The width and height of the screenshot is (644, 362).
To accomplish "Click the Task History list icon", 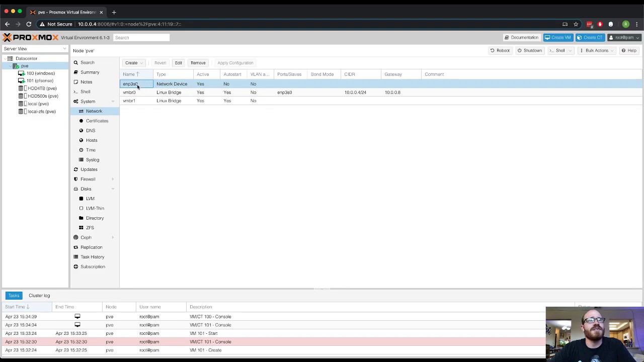I will (75, 257).
